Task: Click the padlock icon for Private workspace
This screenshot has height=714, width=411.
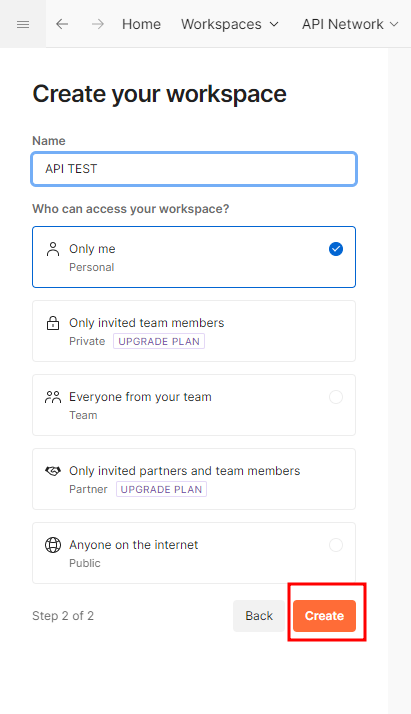Action: click(x=53, y=323)
